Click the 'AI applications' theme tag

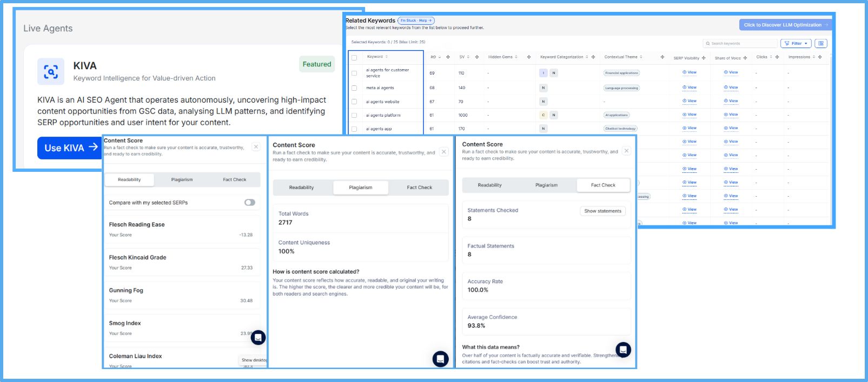click(x=617, y=115)
